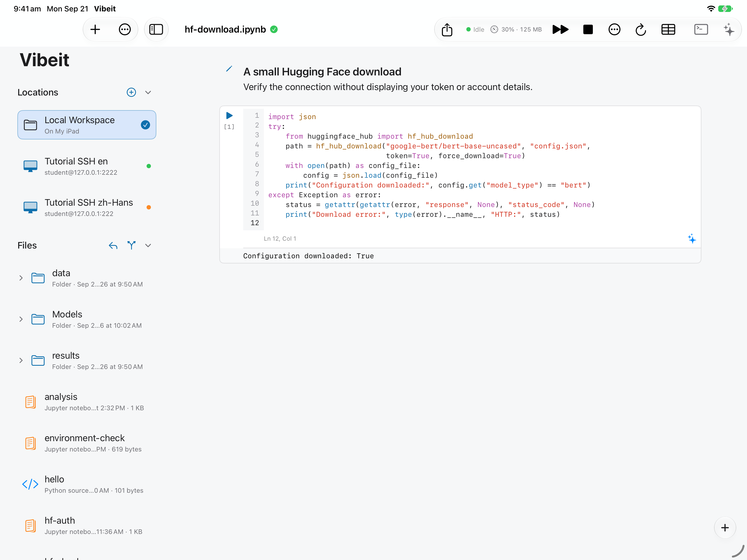This screenshot has width=747, height=560.
Task: Open the variables table icon
Action: [x=668, y=29]
